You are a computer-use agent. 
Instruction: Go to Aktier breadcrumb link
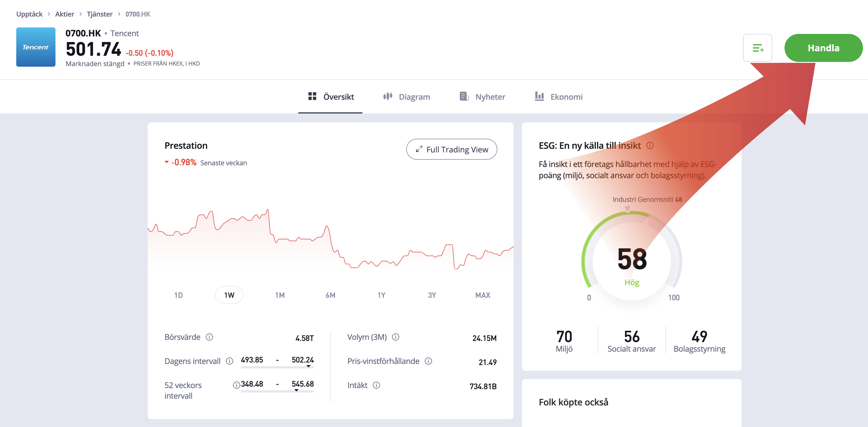click(64, 14)
